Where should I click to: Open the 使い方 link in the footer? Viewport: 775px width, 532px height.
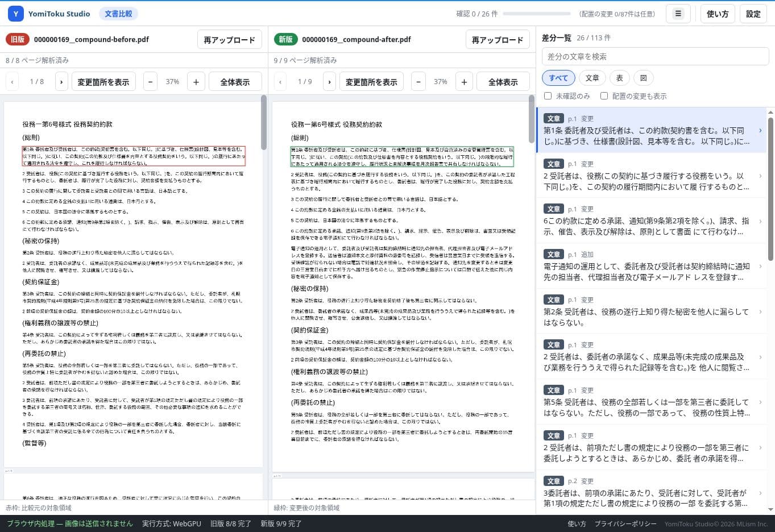point(577,523)
